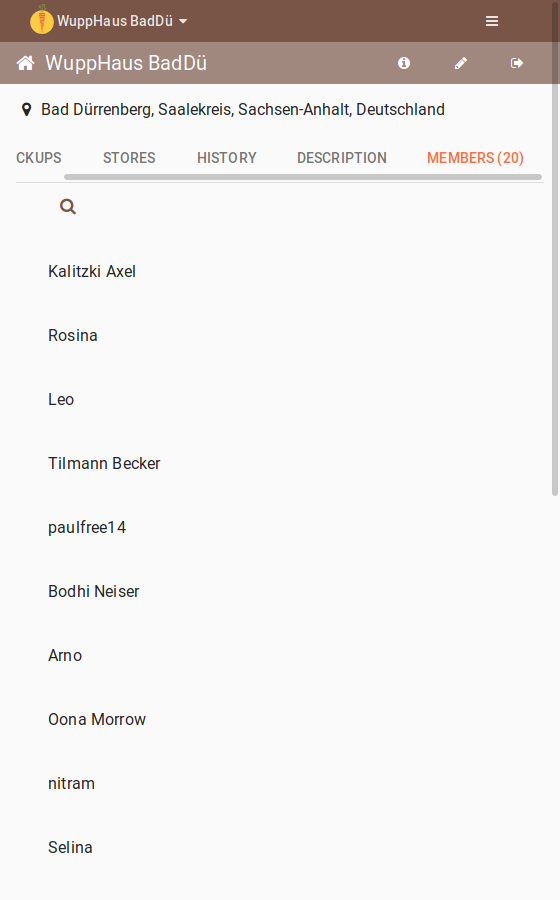Click the carrot logo icon
560x900 pixels.
coord(41,20)
